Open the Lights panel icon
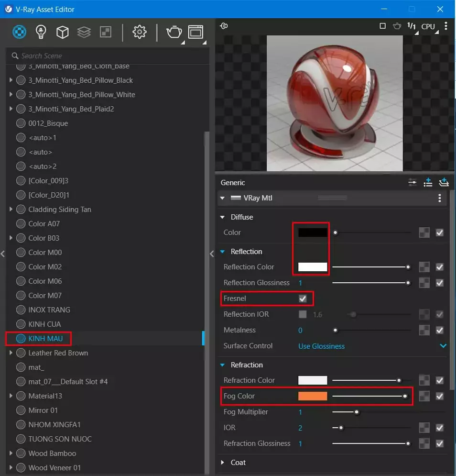This screenshot has width=456, height=476. (x=41, y=32)
